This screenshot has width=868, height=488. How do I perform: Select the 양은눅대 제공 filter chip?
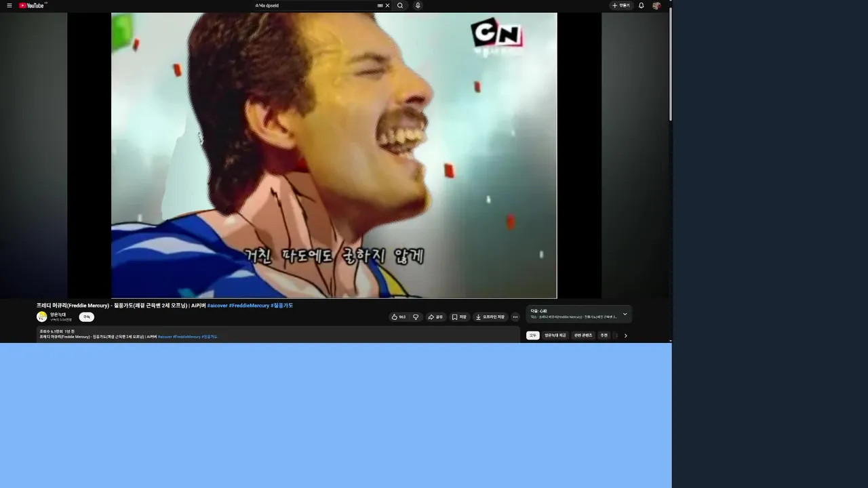[x=555, y=335]
